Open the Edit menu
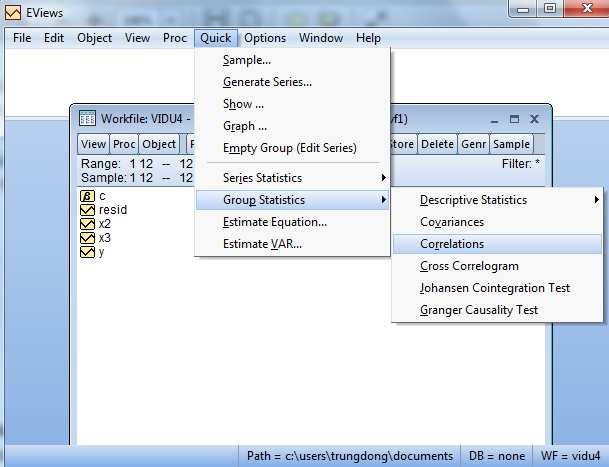This screenshot has height=467, width=609. coord(54,38)
